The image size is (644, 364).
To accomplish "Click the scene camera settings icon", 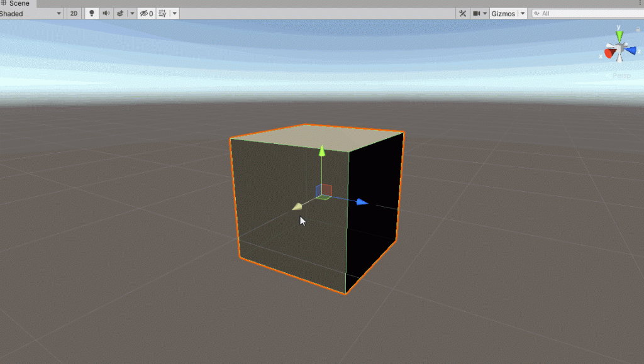I will (x=476, y=13).
